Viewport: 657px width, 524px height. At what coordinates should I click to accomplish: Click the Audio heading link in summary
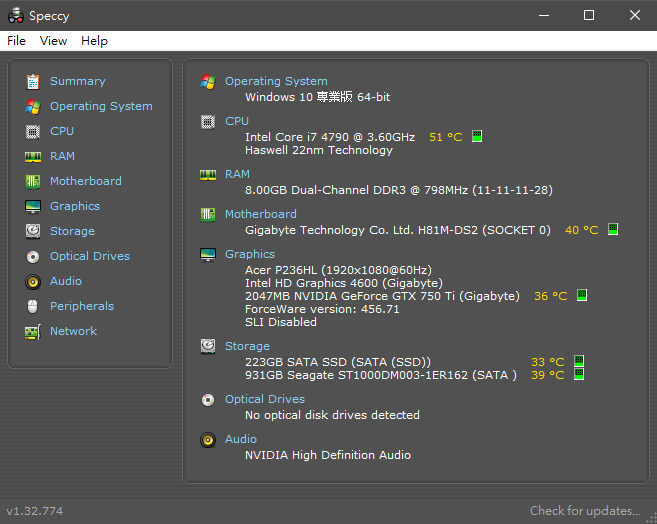click(241, 439)
